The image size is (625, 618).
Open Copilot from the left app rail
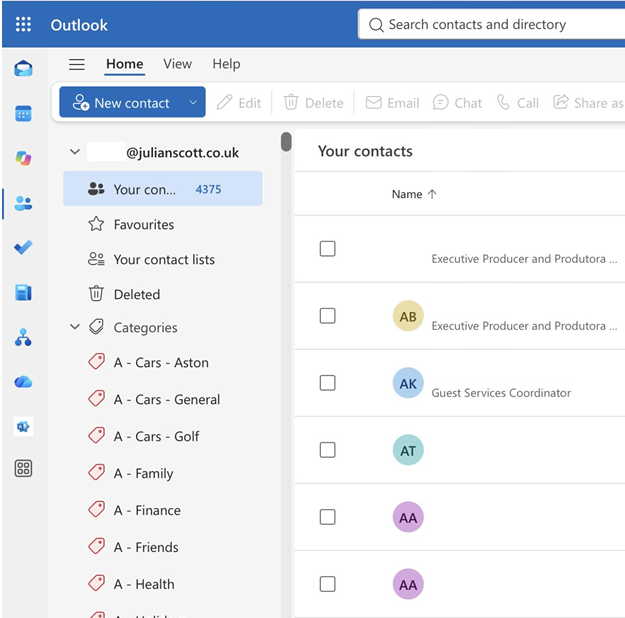23,158
